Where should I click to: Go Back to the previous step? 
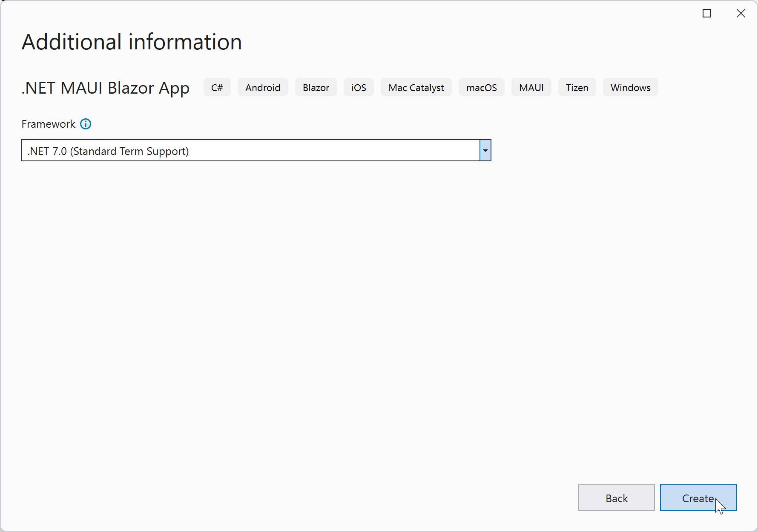coord(616,498)
